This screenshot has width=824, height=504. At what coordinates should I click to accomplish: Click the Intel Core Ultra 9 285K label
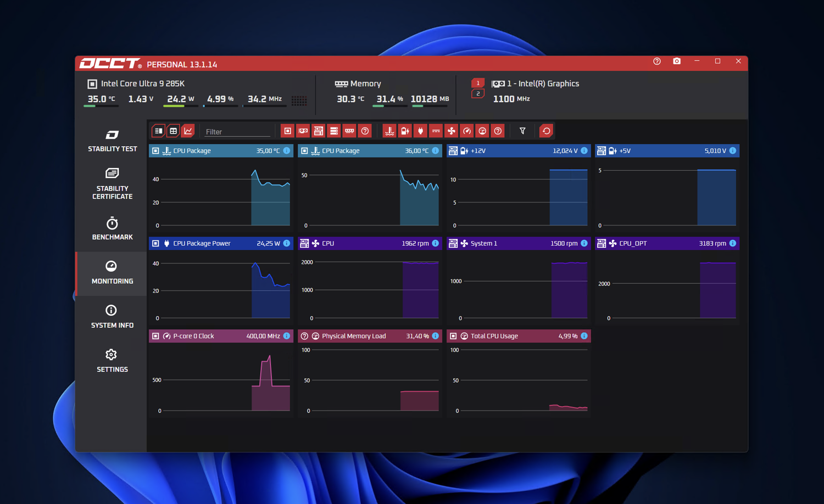[x=143, y=83]
